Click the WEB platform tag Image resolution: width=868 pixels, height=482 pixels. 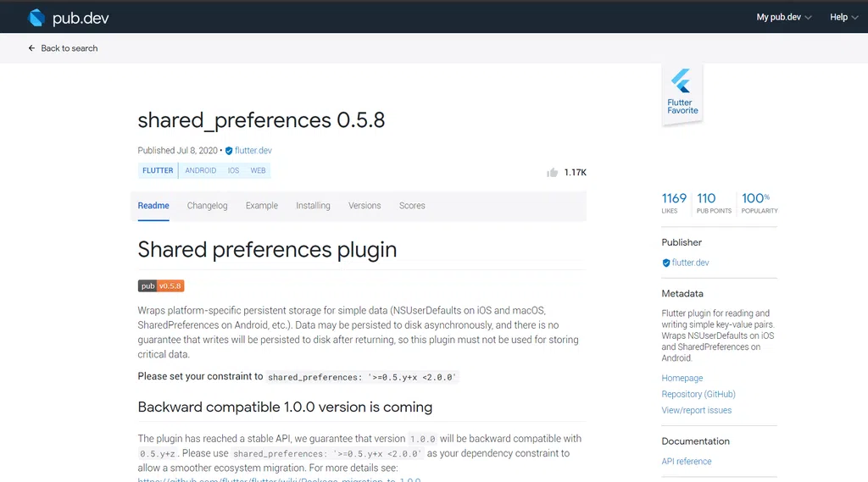click(x=258, y=170)
